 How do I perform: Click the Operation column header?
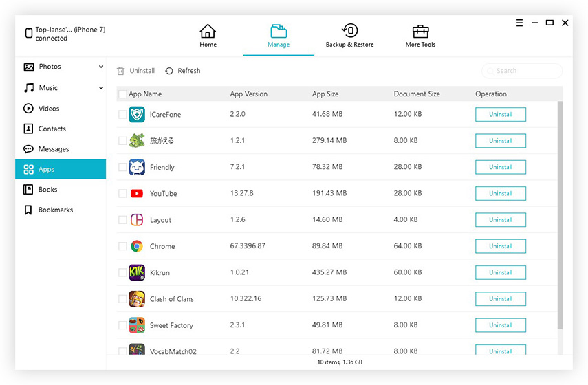(491, 94)
